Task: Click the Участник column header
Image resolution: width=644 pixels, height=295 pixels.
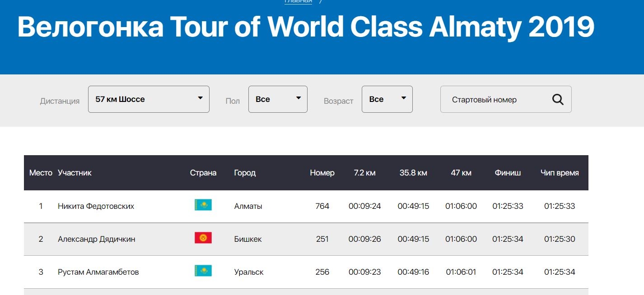Action: click(x=75, y=173)
